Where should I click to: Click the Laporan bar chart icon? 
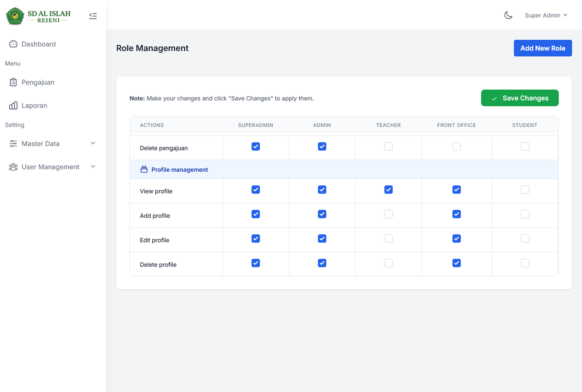click(13, 105)
